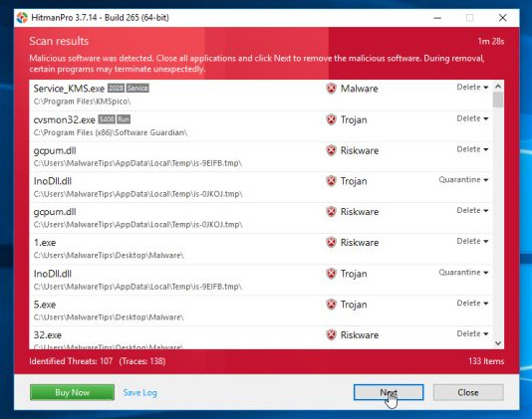
Task: Click scroll down arrow of results list
Action: pyautogui.click(x=498, y=343)
